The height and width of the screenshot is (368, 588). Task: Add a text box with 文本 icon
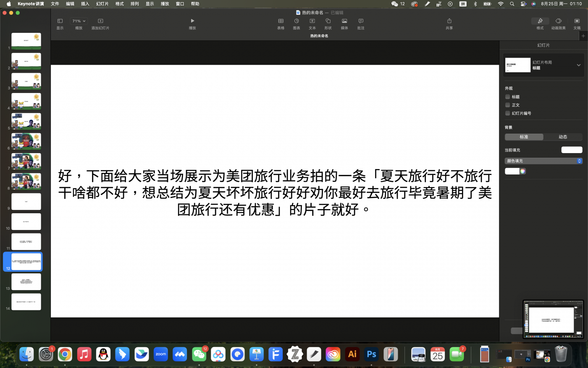(312, 21)
